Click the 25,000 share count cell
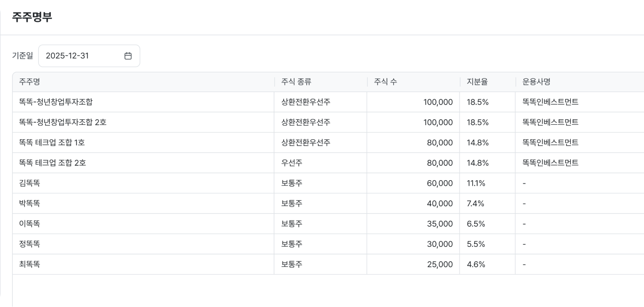This screenshot has width=644, height=307. 440,264
